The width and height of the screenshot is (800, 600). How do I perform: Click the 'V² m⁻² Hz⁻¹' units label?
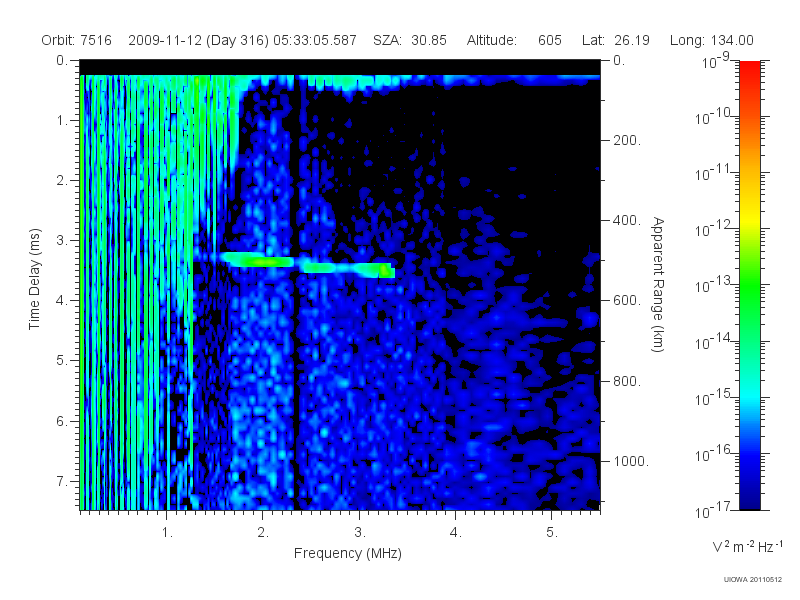point(747,546)
